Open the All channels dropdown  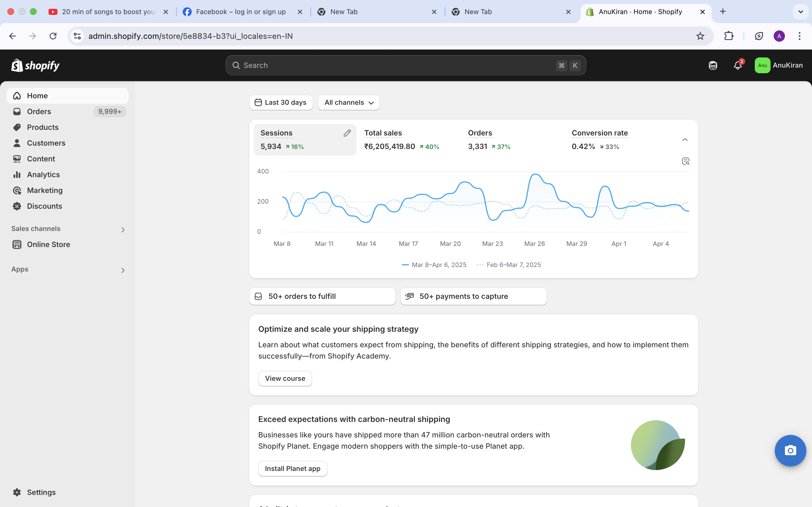point(348,102)
